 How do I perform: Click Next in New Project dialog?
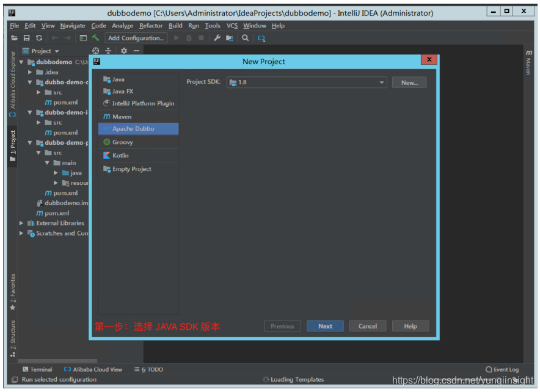coord(325,326)
